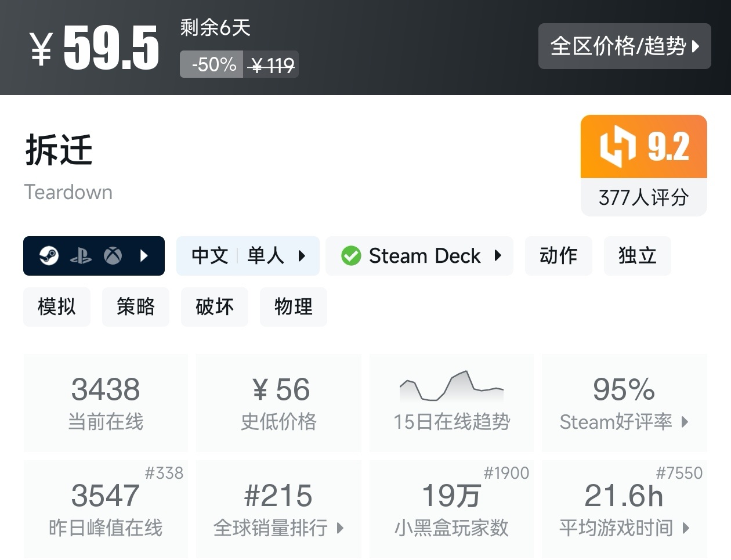Open the Steam好评率 95% details
This screenshot has width=731, height=560.
(x=624, y=403)
